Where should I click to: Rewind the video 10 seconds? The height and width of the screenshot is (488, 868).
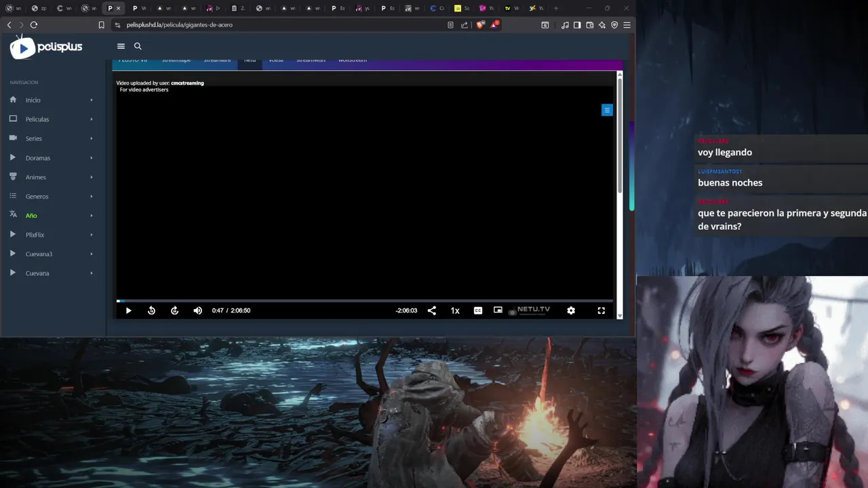[x=151, y=310]
